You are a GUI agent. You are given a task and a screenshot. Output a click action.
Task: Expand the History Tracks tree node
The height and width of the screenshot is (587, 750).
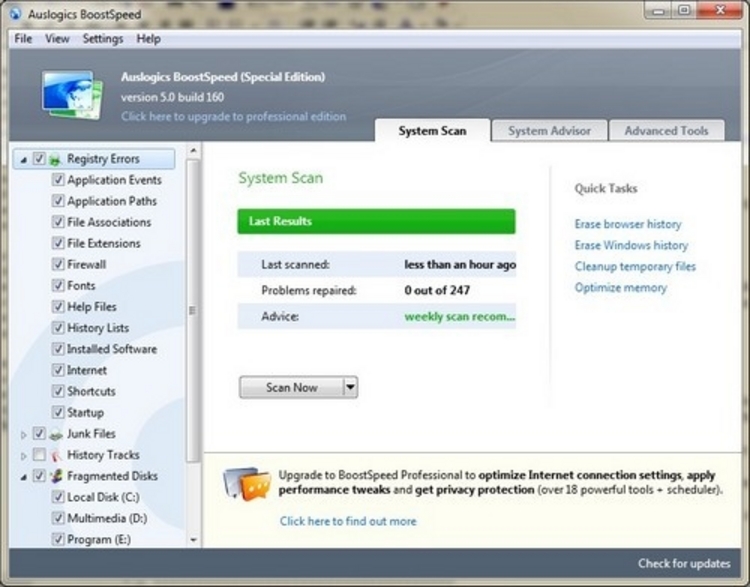click(x=23, y=456)
